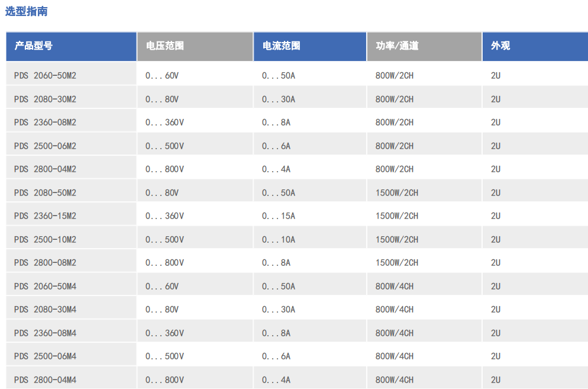Image resolution: width=588 pixels, height=389 pixels.
Task: Click 2U in PDS 2360-15M2 row
Action: [496, 216]
